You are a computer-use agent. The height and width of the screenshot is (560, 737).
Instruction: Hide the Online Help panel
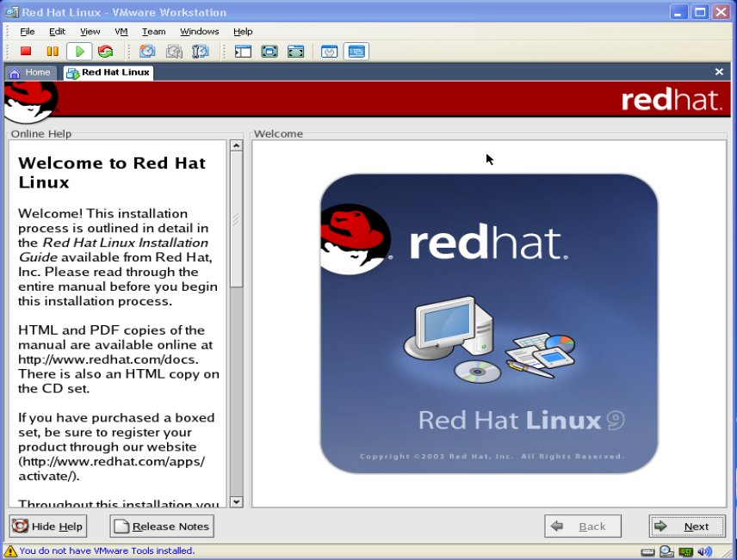[48, 526]
